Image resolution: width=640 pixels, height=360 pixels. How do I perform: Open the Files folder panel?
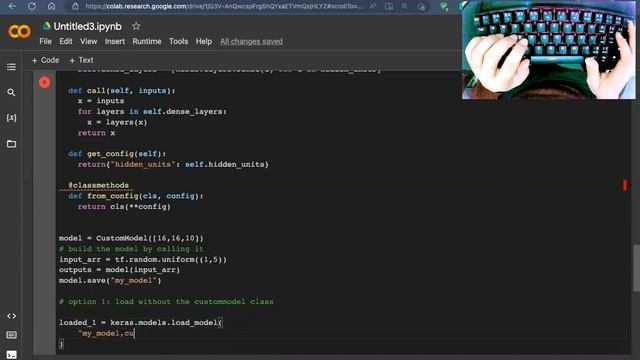tap(11, 144)
